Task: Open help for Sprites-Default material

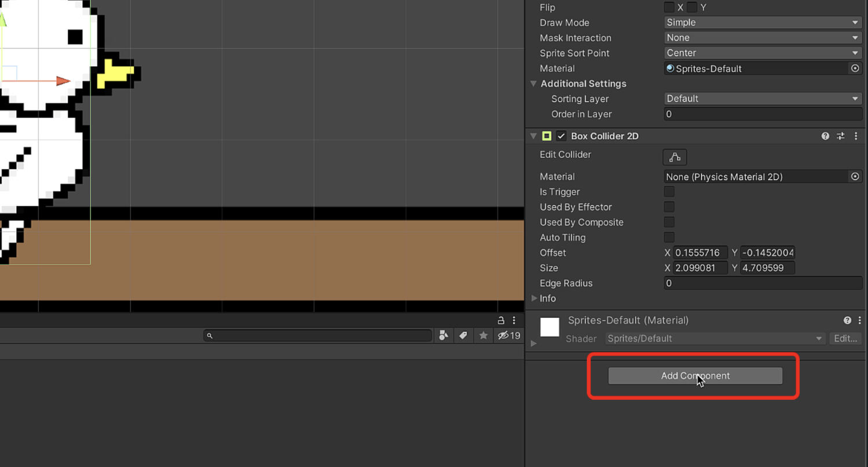Action: [x=847, y=320]
